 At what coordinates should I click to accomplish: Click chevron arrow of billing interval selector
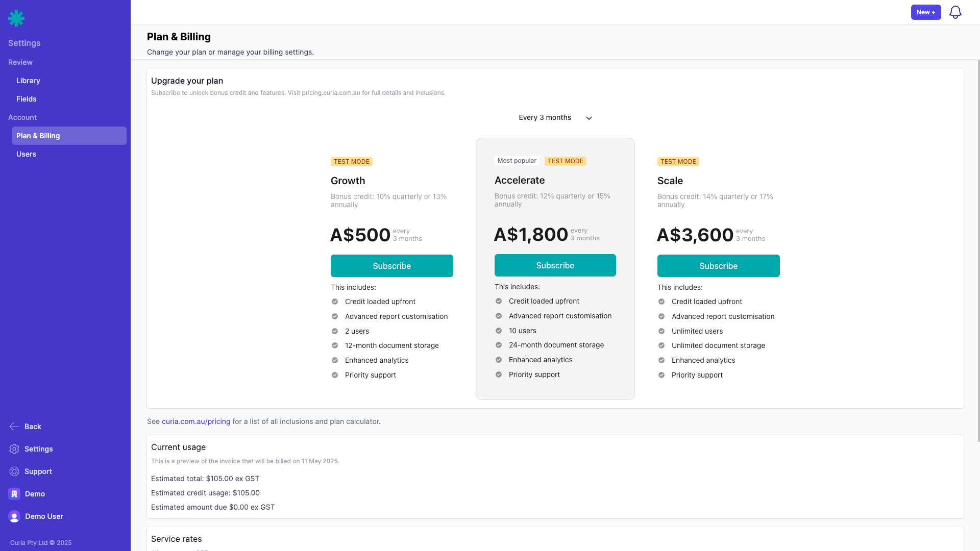[589, 118]
